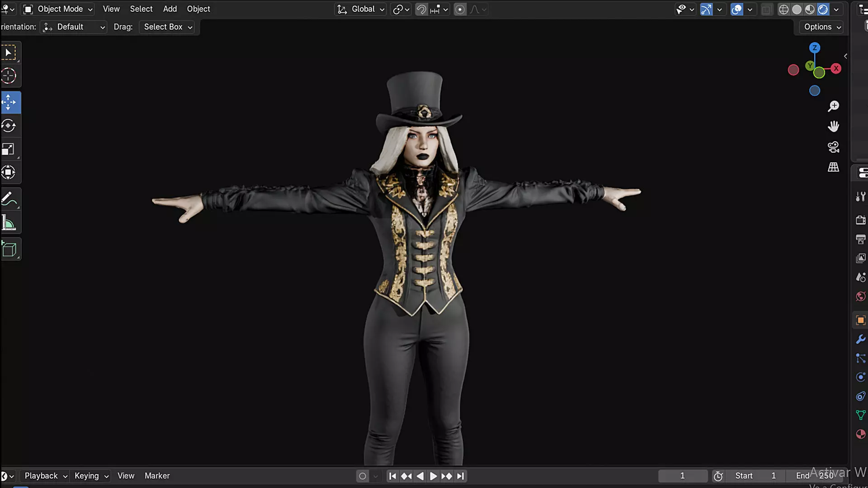Click the Options button
The width and height of the screenshot is (868, 488).
click(x=822, y=27)
